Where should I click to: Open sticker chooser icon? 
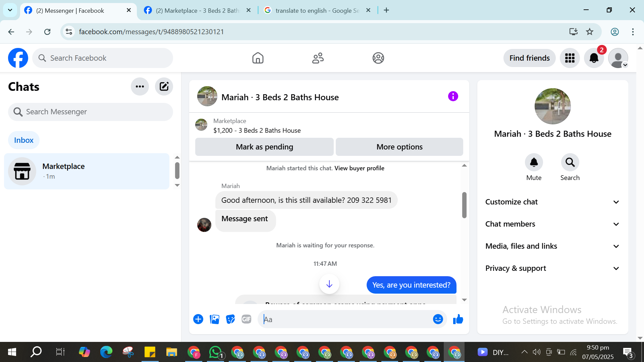(230, 319)
